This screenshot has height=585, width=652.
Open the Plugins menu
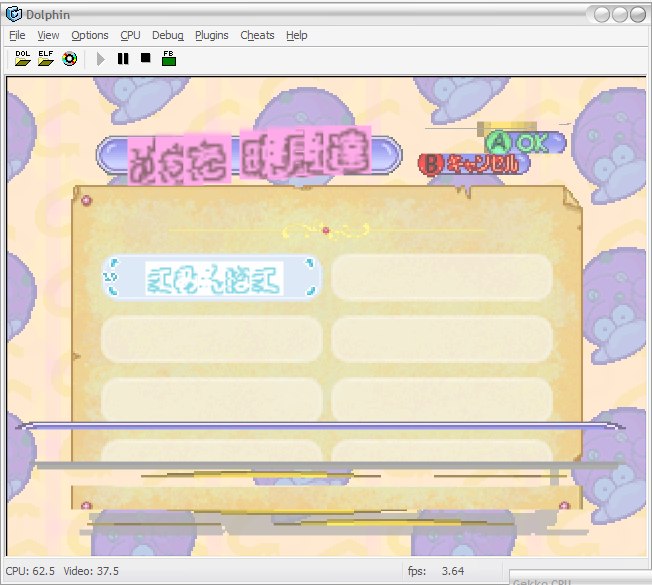tap(212, 35)
